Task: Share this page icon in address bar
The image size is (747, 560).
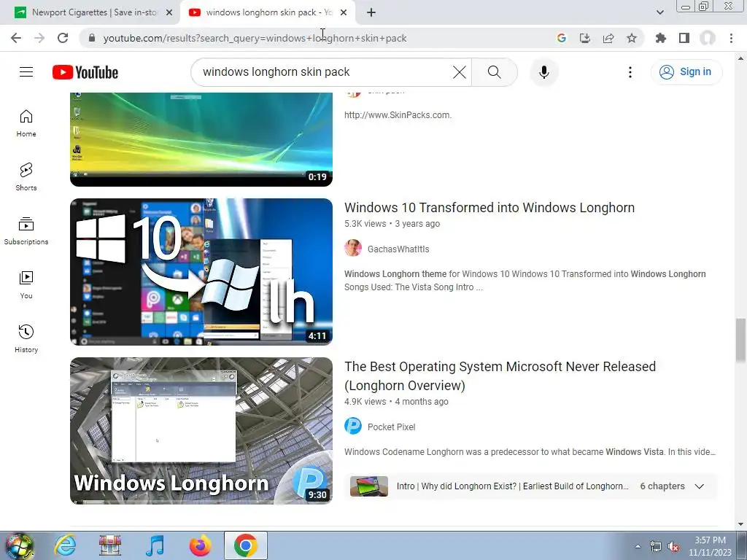Action: click(608, 38)
